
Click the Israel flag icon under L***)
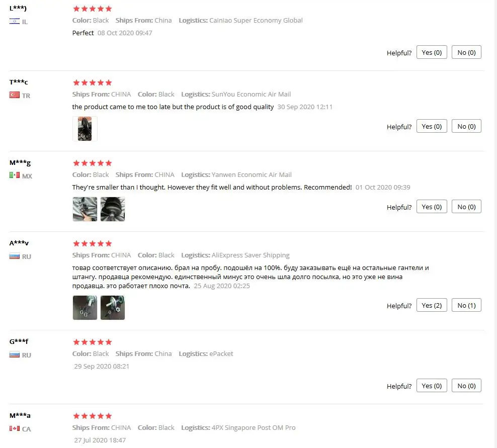click(14, 22)
